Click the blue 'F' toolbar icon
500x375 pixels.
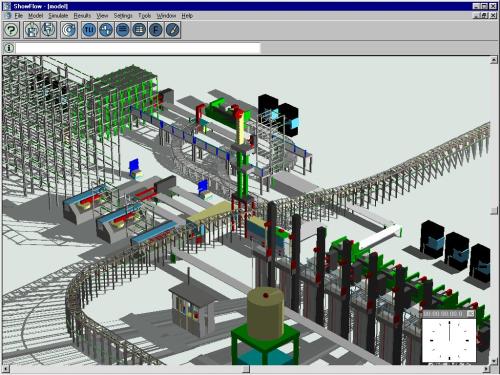coord(156,30)
